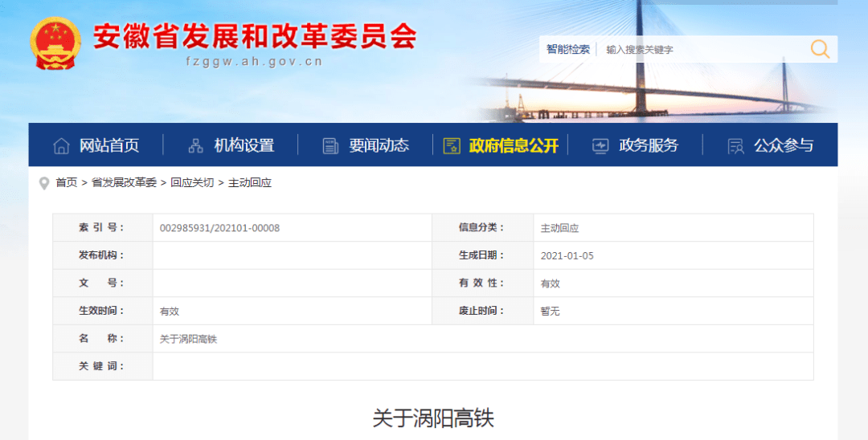Click the document icon beside 政府信息公开
This screenshot has width=868, height=440.
click(452, 146)
